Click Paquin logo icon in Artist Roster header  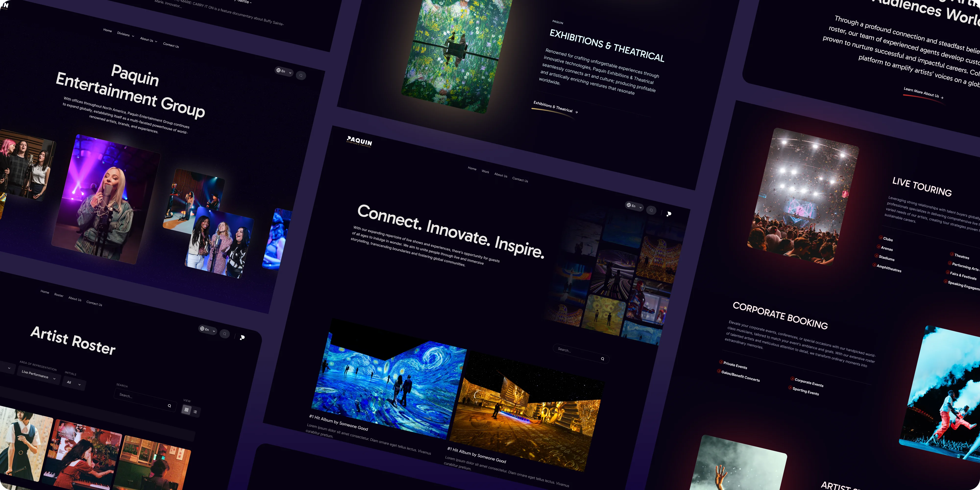click(242, 337)
